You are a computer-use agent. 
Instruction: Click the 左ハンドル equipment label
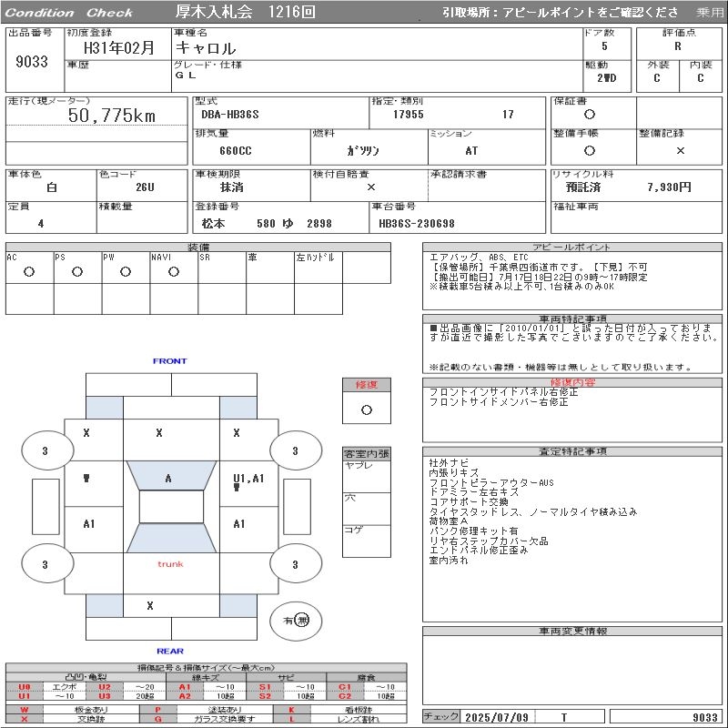point(315,258)
